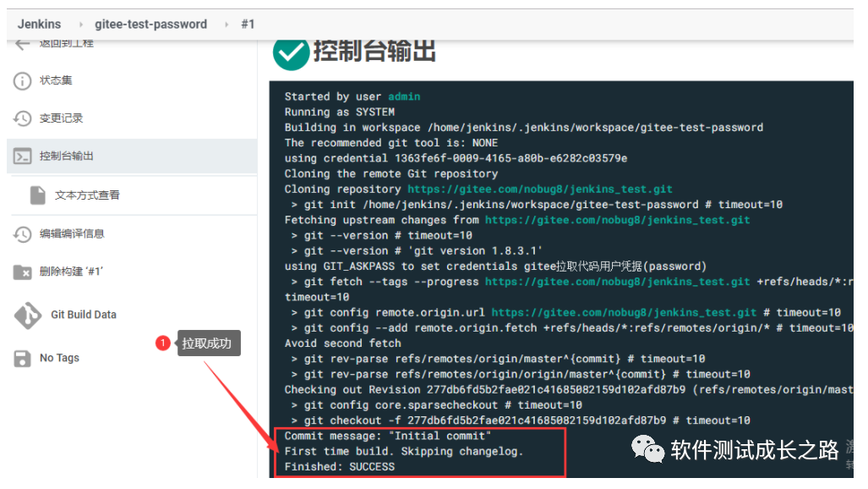Click the info icon beside 状态集
The height and width of the screenshot is (489, 868).
[22, 81]
